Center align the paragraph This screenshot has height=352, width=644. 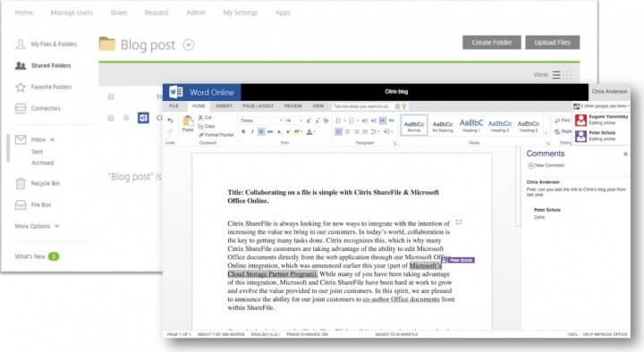coord(347,131)
